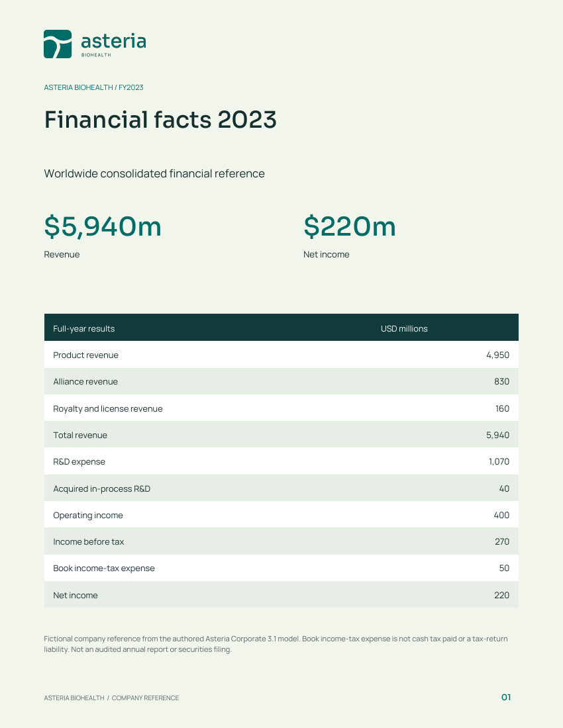This screenshot has width=563, height=728.
Task: Click 'Worldwide consolidated financial reference' subtitle
Action: [x=154, y=173]
